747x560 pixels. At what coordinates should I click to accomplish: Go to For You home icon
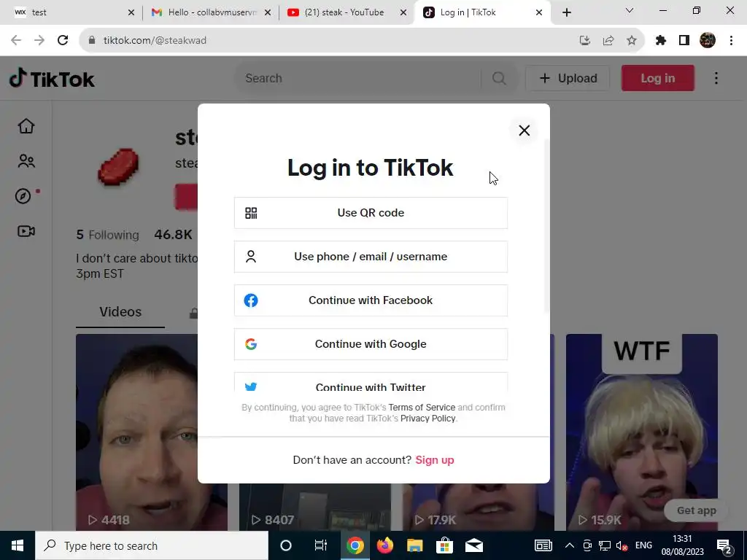point(26,126)
